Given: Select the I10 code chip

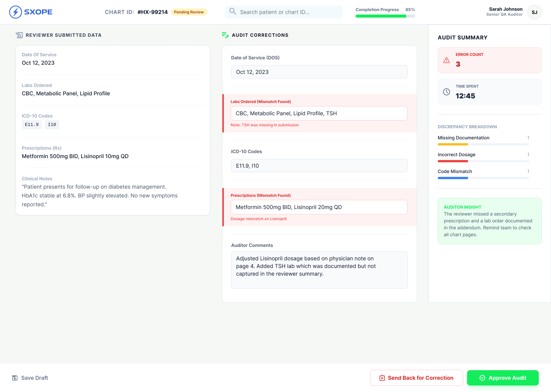Looking at the screenshot, I should pyautogui.click(x=52, y=124).
